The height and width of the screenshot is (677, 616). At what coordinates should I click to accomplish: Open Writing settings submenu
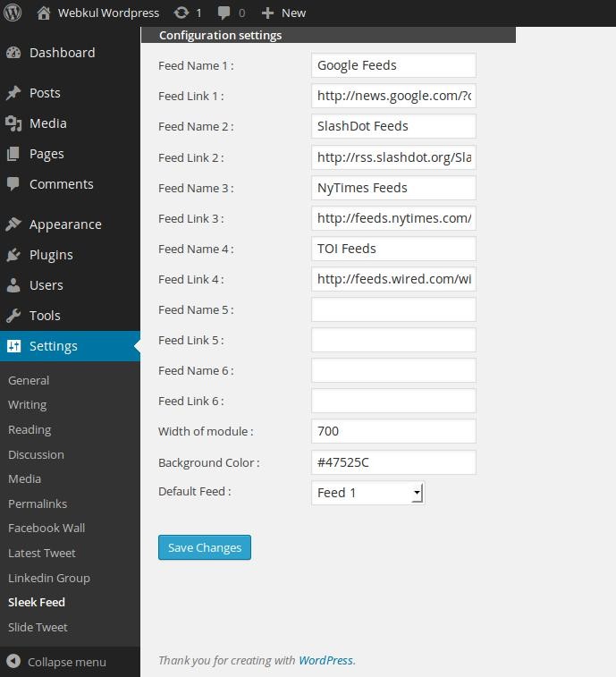click(27, 405)
